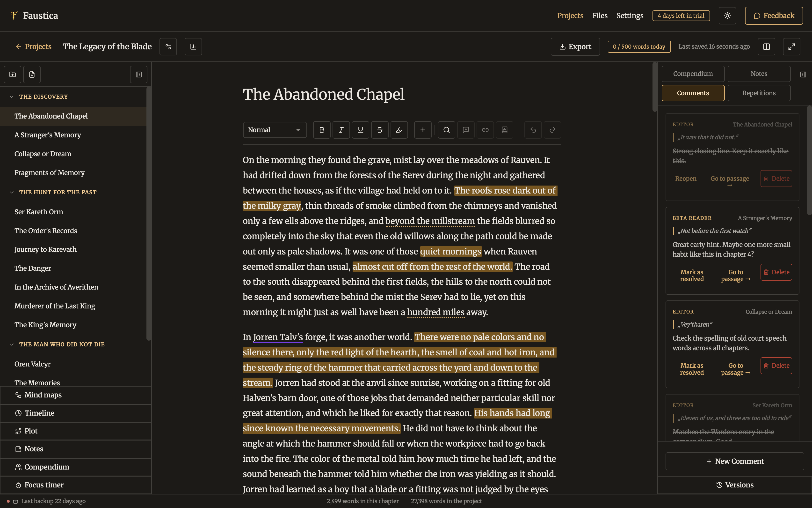This screenshot has height=508, width=812.
Task: Open project settings sliders icon
Action: (x=168, y=47)
